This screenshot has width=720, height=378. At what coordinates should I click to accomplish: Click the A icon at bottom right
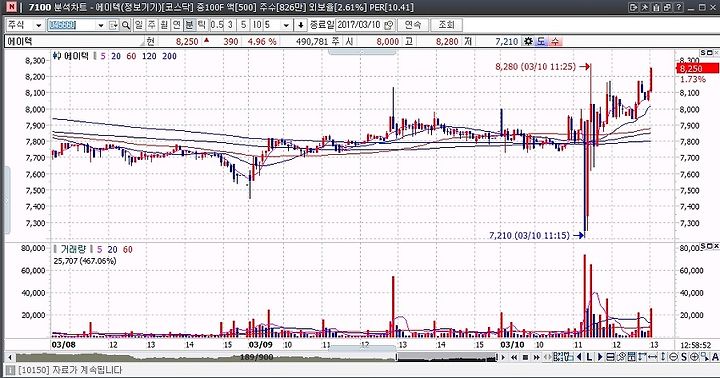click(x=714, y=357)
